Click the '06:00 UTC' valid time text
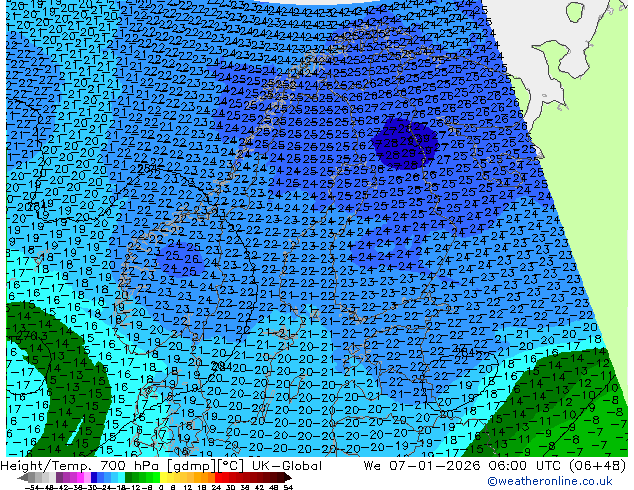Screen dimensions: 634x490 pyautogui.click(x=527, y=466)
